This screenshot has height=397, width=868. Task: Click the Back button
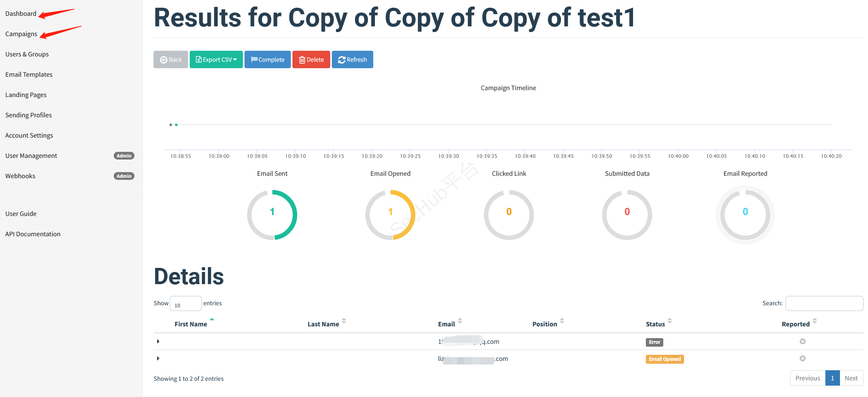(x=171, y=60)
